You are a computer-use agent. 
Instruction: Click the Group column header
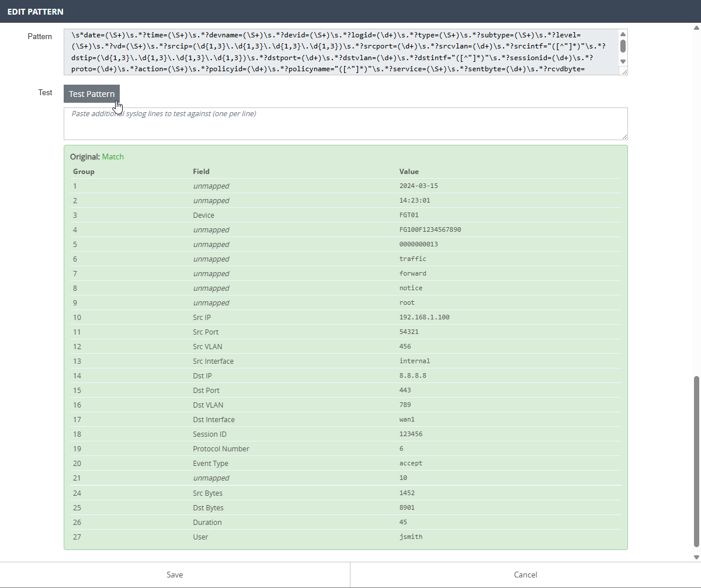pyautogui.click(x=84, y=172)
